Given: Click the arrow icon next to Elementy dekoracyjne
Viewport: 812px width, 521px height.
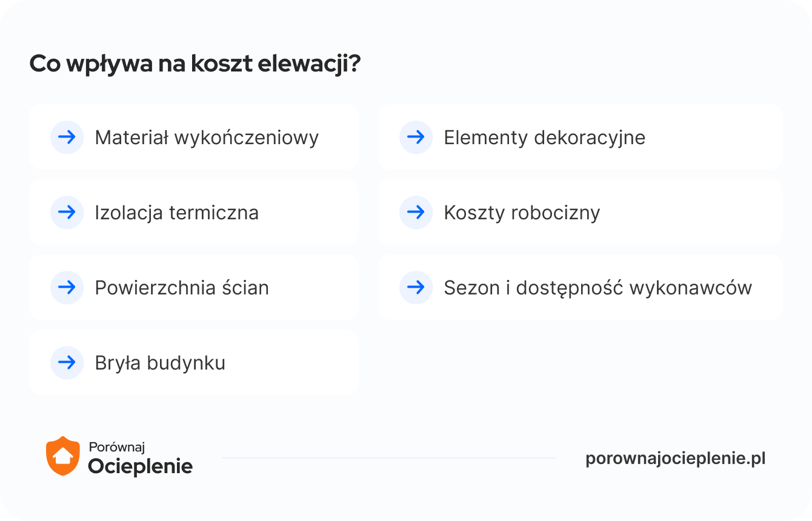Looking at the screenshot, I should click(416, 138).
